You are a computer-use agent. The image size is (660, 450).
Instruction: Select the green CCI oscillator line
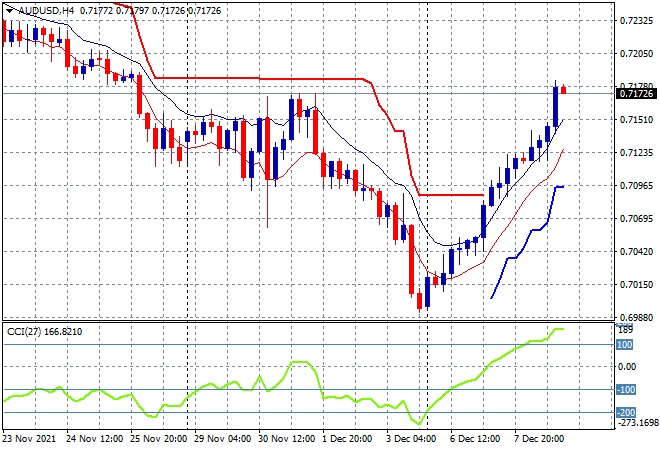tap(300, 364)
